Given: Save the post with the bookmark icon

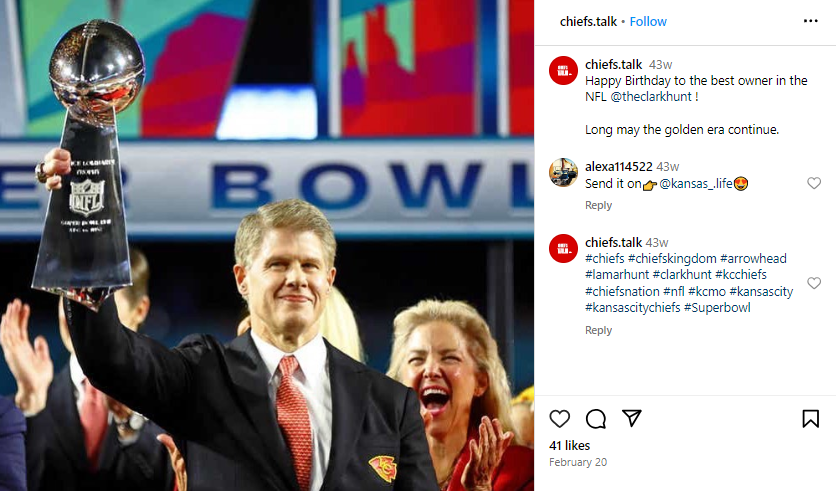Looking at the screenshot, I should click(x=810, y=419).
